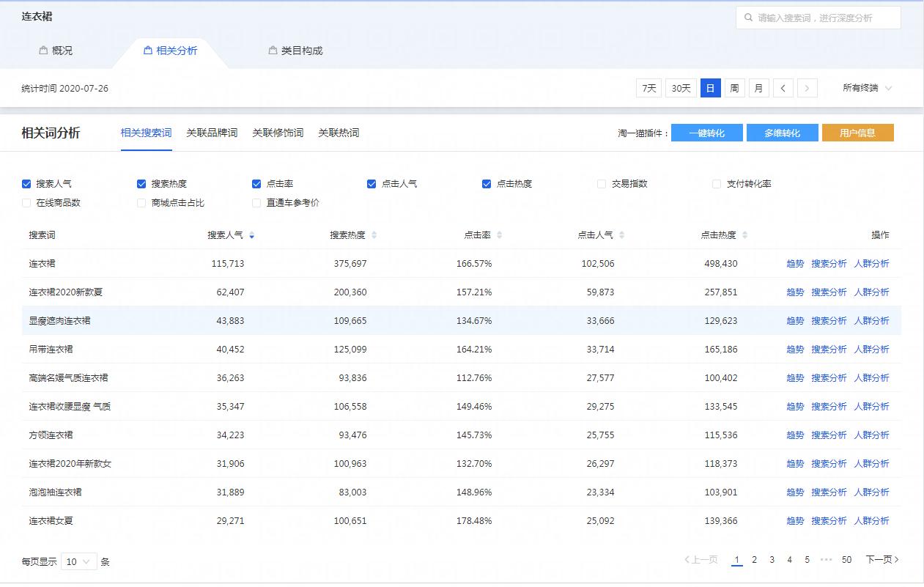Click the sort icon beside 搜索人气 column
The image size is (924, 587).
click(x=252, y=235)
